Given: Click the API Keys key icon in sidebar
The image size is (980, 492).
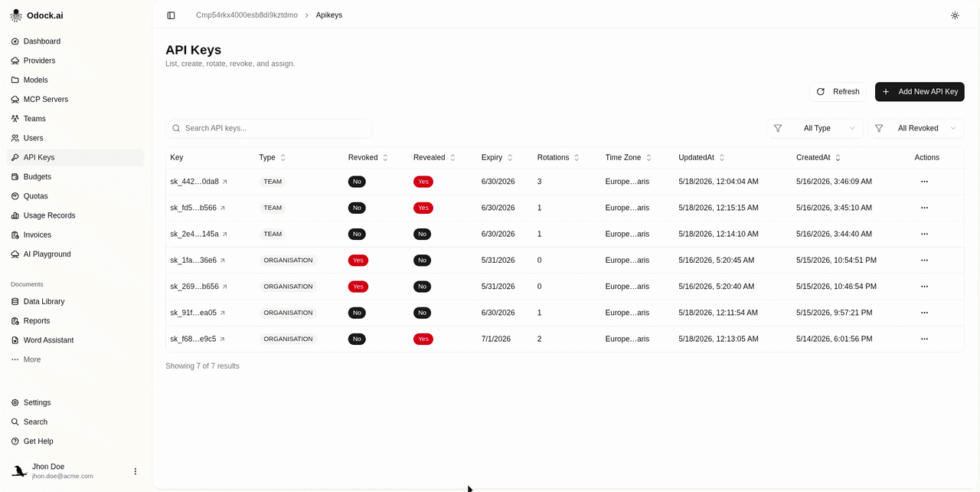Looking at the screenshot, I should [x=15, y=157].
